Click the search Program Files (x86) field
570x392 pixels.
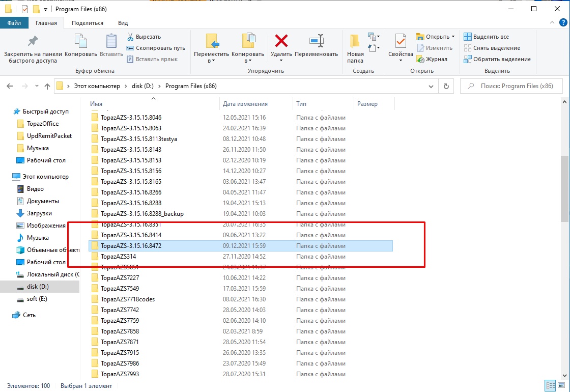tap(511, 86)
